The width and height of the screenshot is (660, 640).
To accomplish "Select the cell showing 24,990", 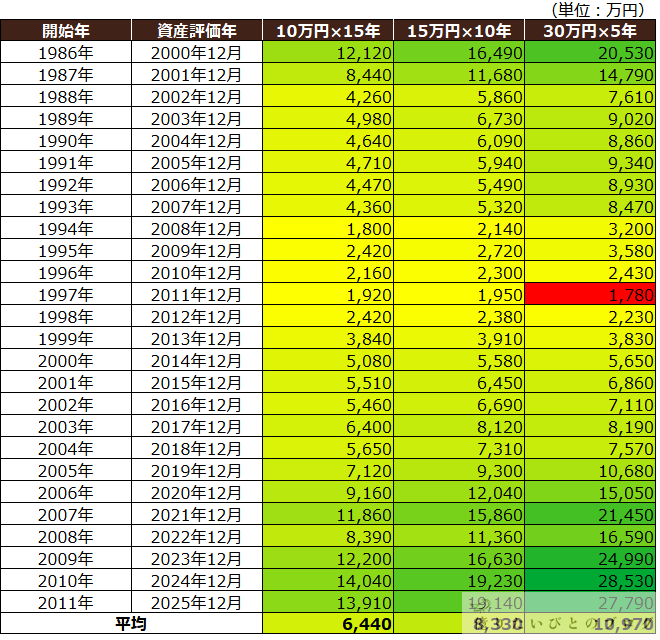I will click(x=589, y=558).
